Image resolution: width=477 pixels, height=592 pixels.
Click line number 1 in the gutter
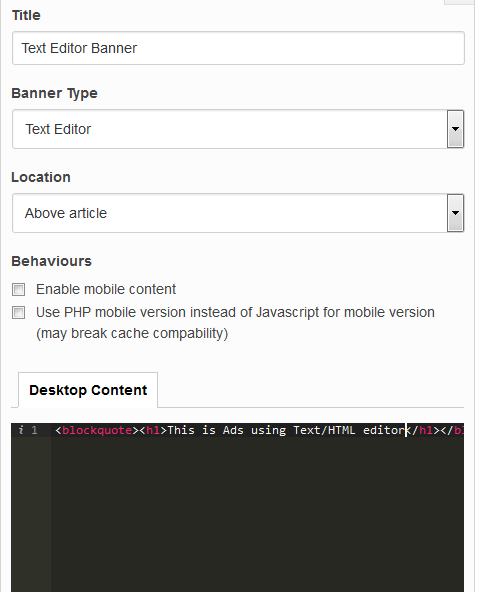34,430
